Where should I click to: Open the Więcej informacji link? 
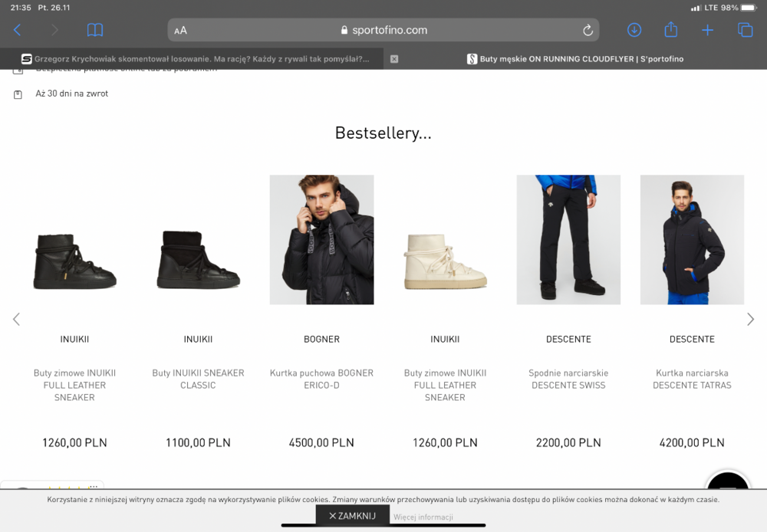(x=423, y=517)
